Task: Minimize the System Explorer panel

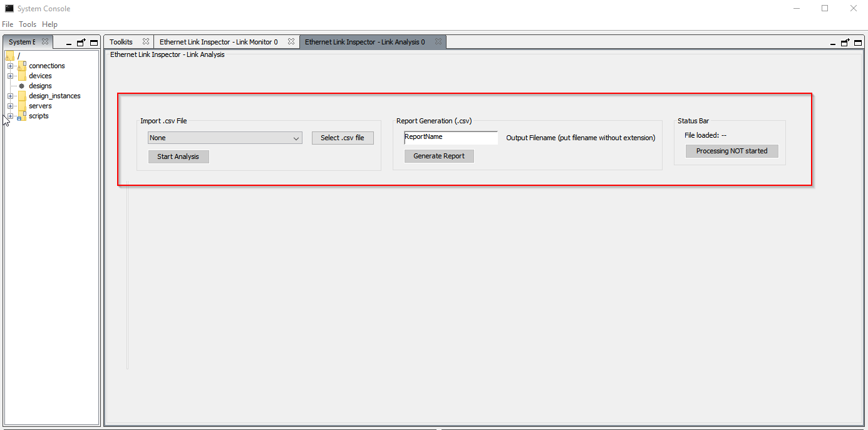Action: [70, 44]
